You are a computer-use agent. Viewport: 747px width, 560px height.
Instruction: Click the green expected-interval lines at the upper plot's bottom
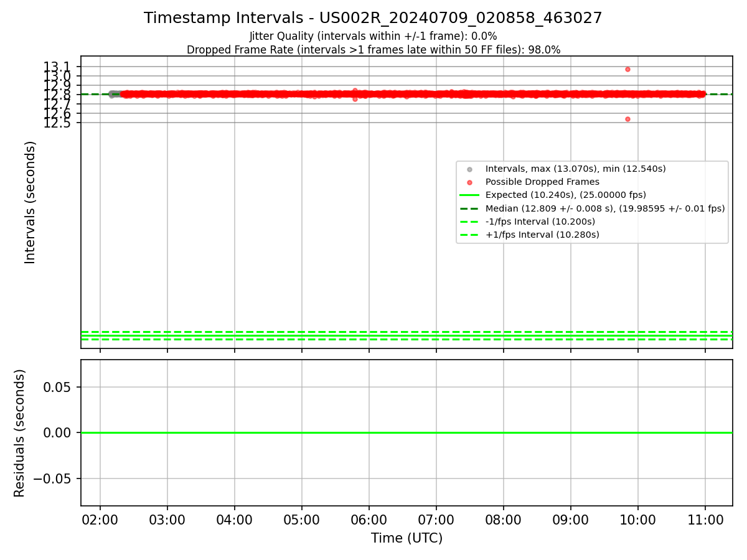(406, 335)
